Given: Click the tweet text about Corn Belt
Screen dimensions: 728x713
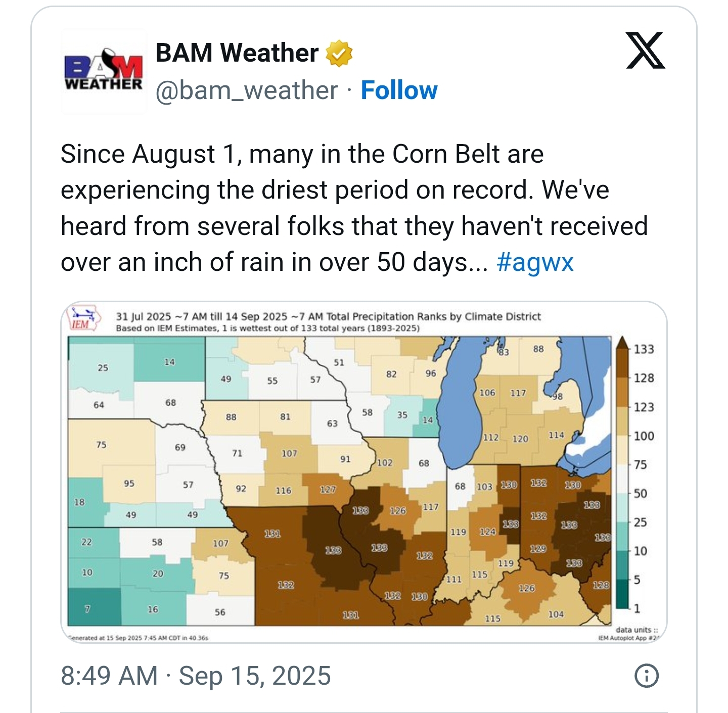Looking at the screenshot, I should point(354,208).
